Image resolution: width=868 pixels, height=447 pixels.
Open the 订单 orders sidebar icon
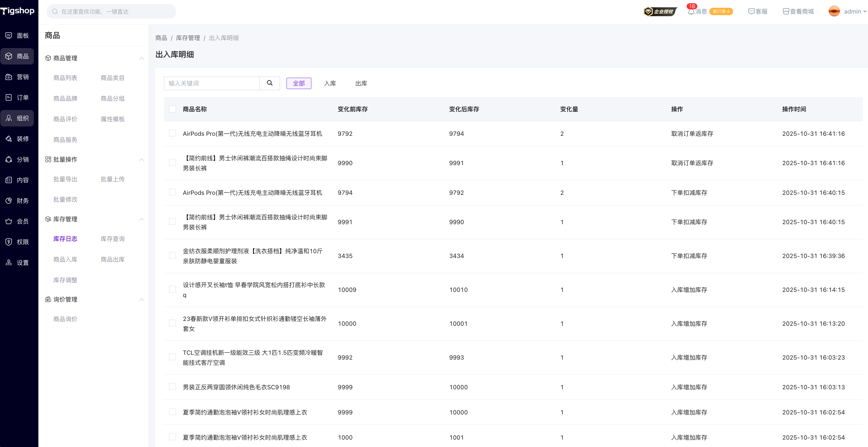(x=9, y=97)
